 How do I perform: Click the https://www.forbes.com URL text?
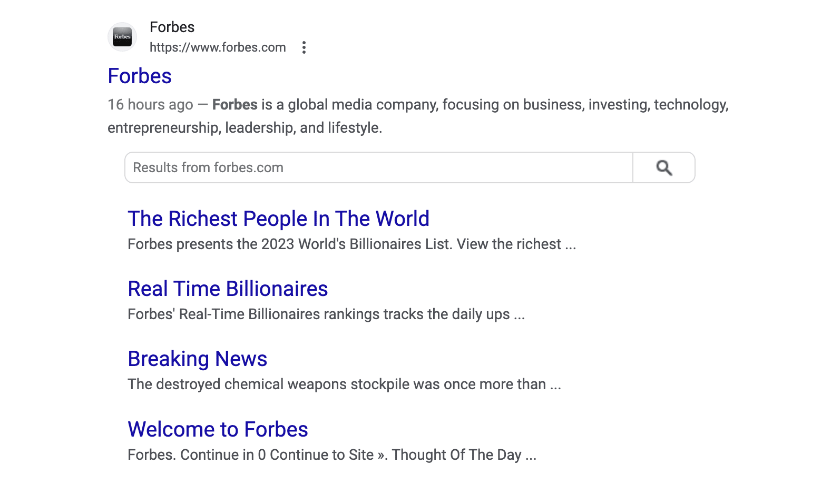[218, 47]
